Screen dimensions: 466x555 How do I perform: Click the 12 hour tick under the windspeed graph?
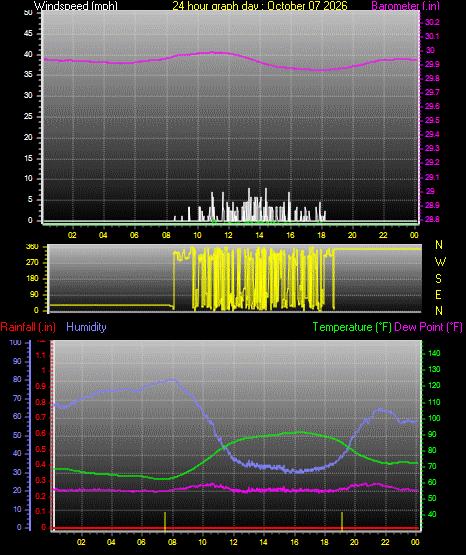tap(228, 235)
